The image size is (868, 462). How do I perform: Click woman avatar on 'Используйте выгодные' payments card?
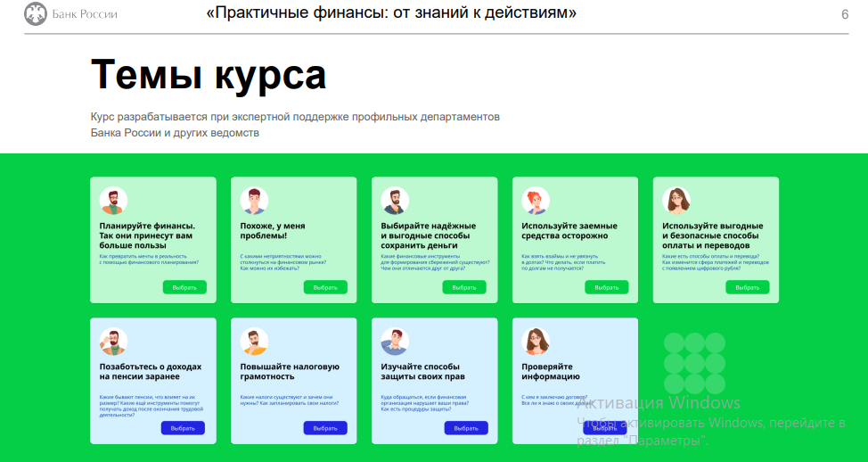click(676, 201)
